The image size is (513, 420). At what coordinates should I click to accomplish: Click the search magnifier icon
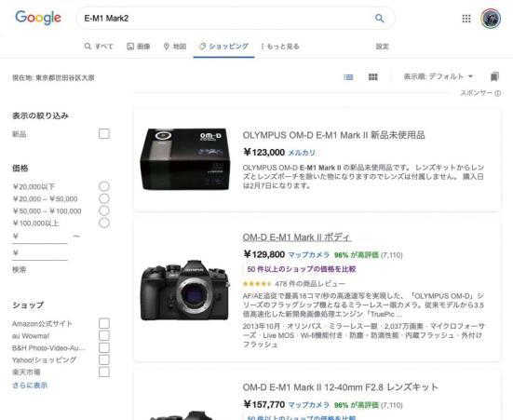pos(379,18)
